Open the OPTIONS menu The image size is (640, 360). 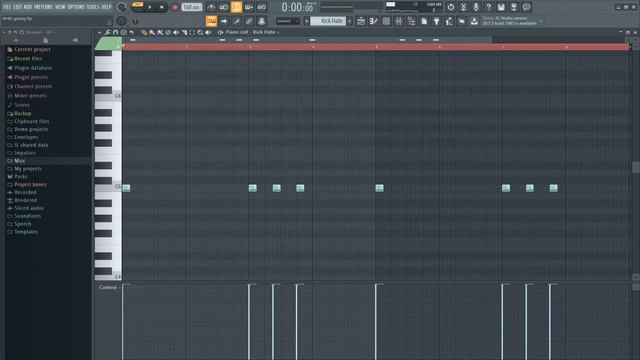tap(76, 7)
